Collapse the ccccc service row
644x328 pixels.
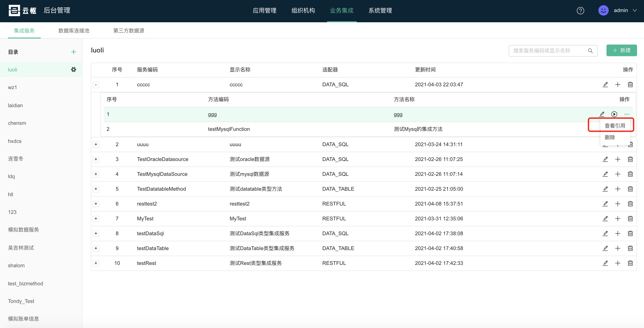coord(96,85)
